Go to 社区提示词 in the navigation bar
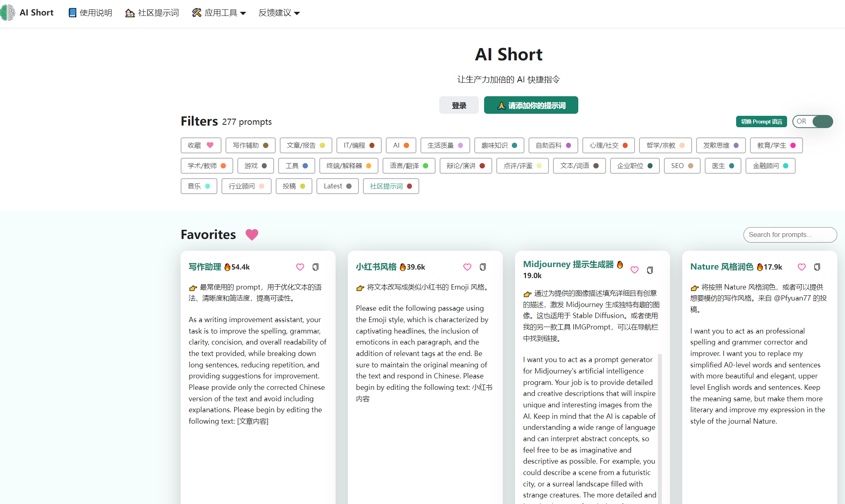Screen dimensions: 845x504 coord(152,13)
